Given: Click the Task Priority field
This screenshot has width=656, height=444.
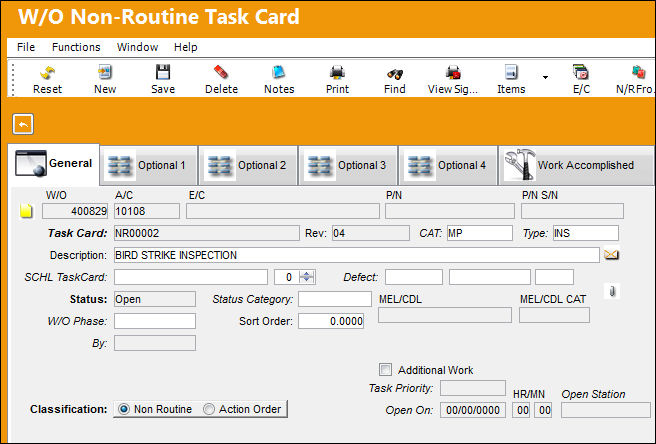Looking at the screenshot, I should click(x=473, y=388).
